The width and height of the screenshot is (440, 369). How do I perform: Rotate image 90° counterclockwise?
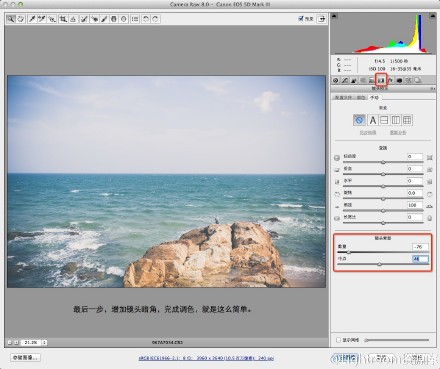(146, 19)
